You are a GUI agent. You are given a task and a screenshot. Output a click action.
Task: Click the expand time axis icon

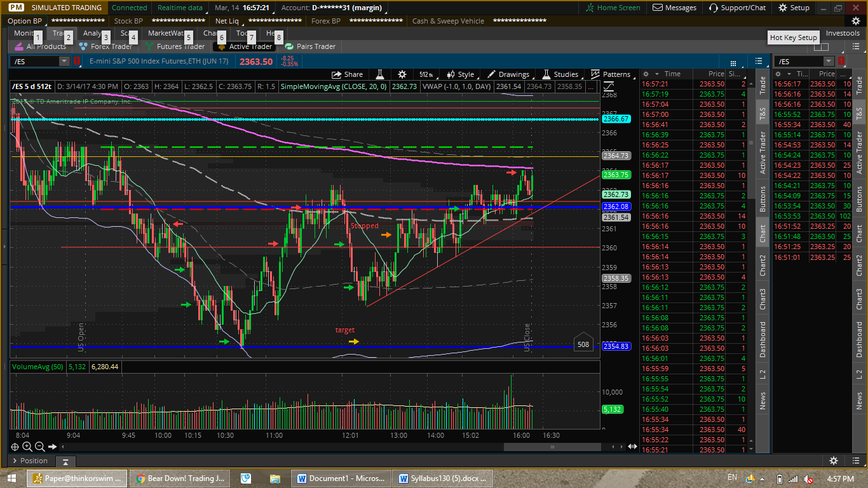click(x=633, y=447)
